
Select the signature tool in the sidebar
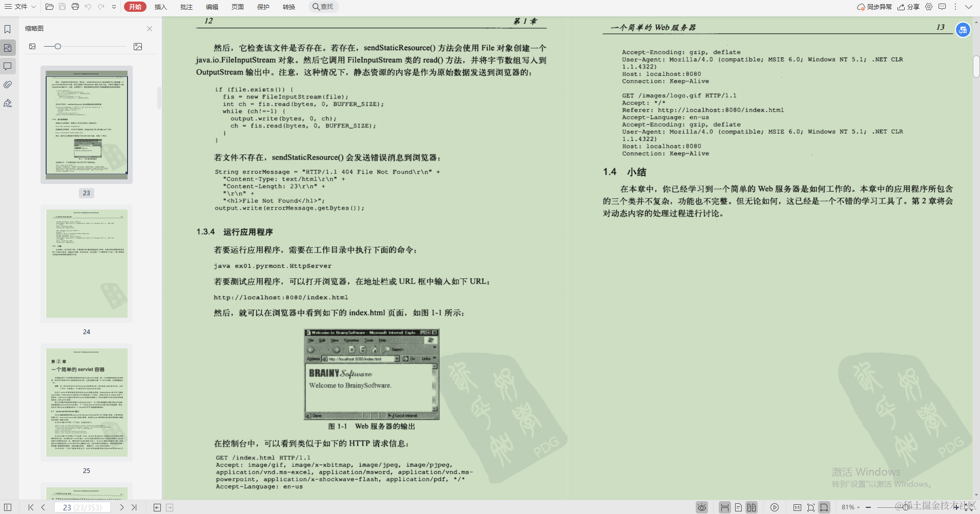pyautogui.click(x=8, y=103)
